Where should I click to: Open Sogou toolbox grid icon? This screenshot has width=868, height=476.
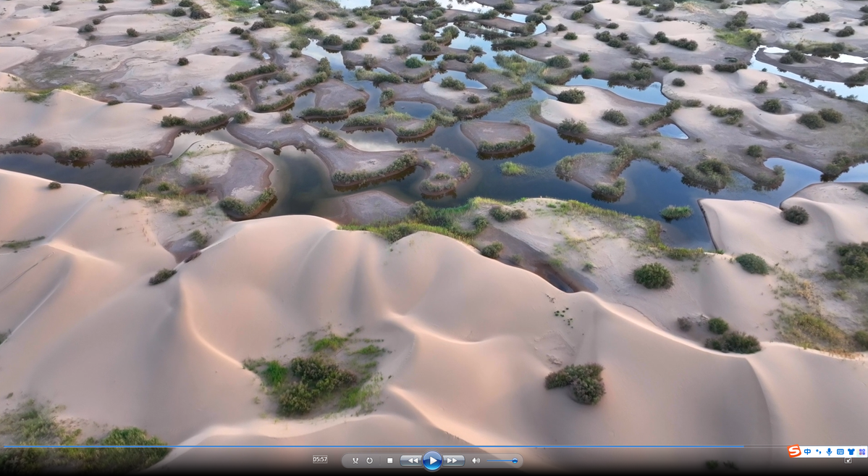(x=861, y=451)
